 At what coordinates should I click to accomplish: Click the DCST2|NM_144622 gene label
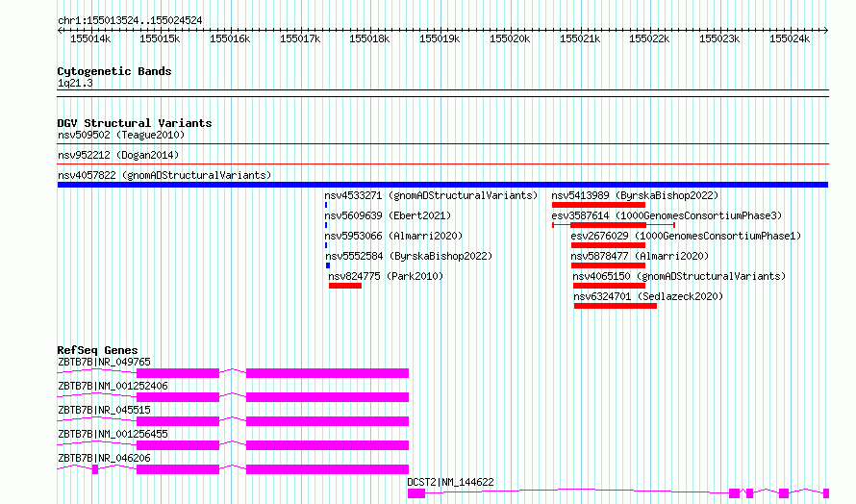pyautogui.click(x=450, y=482)
